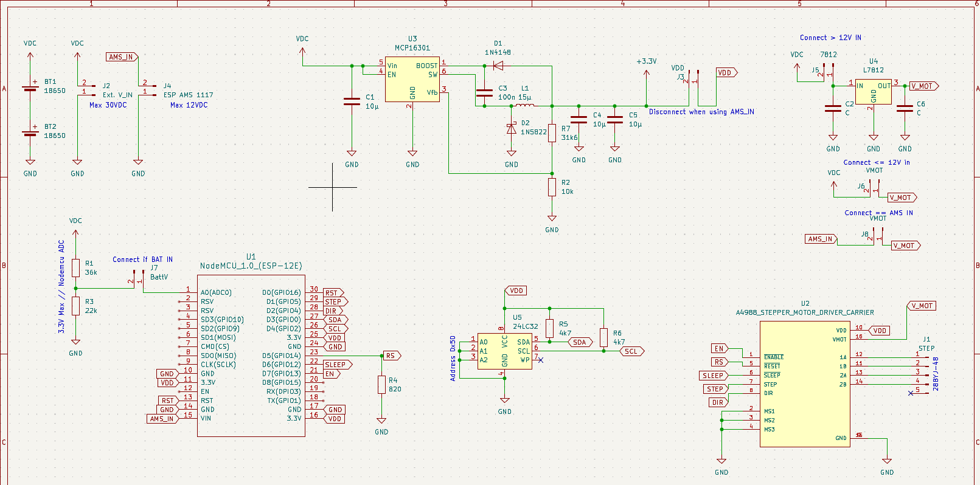Select the U2 A4988 stepper driver body
980x485 pixels.
tap(805, 384)
